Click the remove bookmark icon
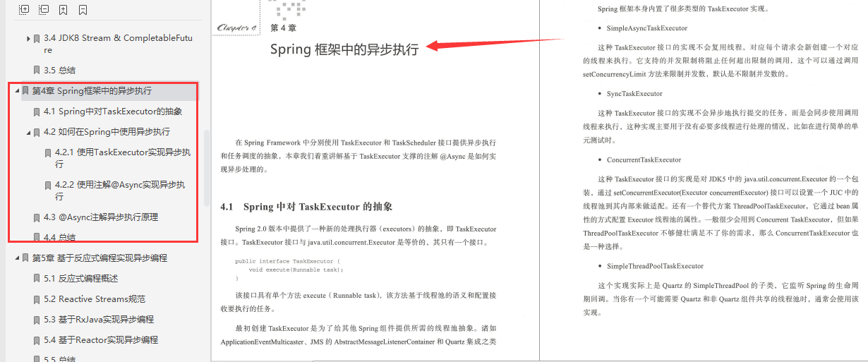 (x=83, y=10)
